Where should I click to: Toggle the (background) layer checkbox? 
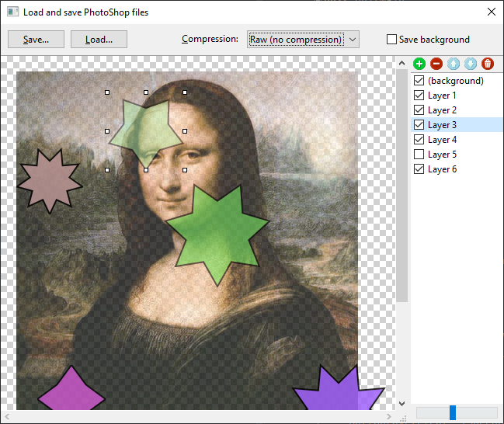(x=419, y=80)
